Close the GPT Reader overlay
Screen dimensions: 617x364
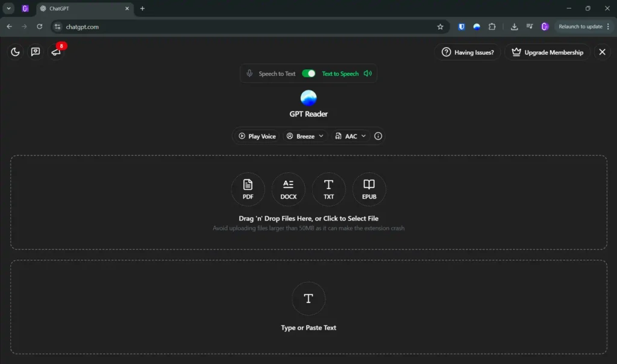point(602,52)
